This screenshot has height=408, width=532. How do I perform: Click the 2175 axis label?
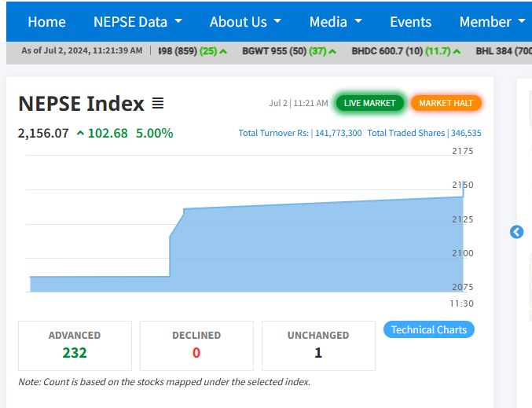pos(462,151)
